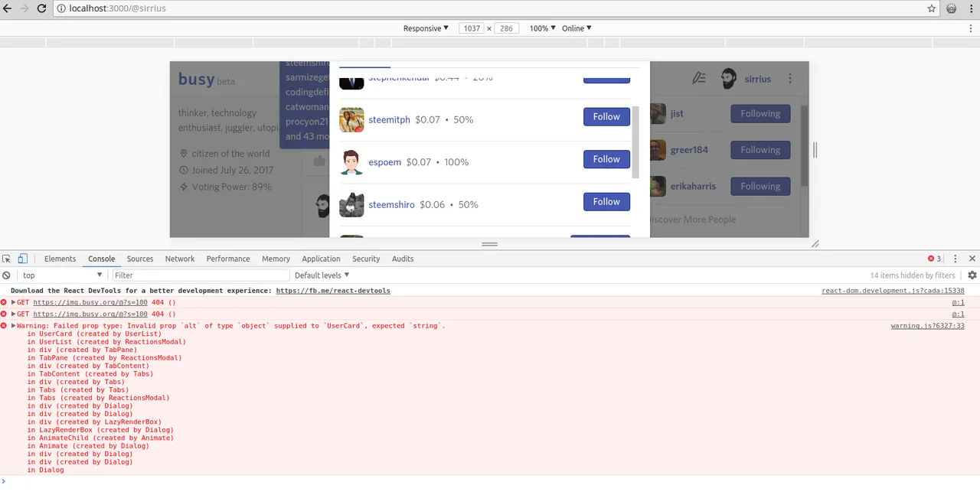Follow steemitph

tap(606, 116)
